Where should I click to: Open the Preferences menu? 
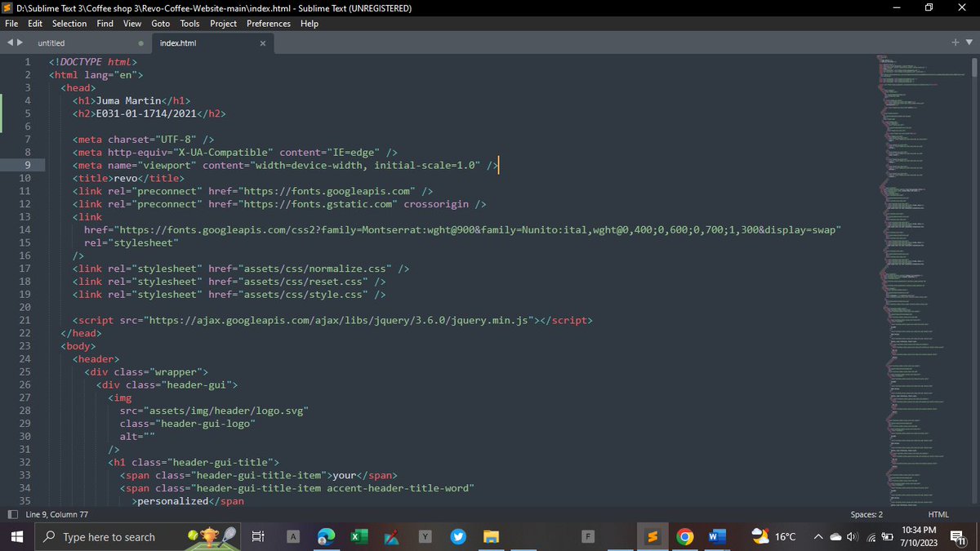(269, 24)
